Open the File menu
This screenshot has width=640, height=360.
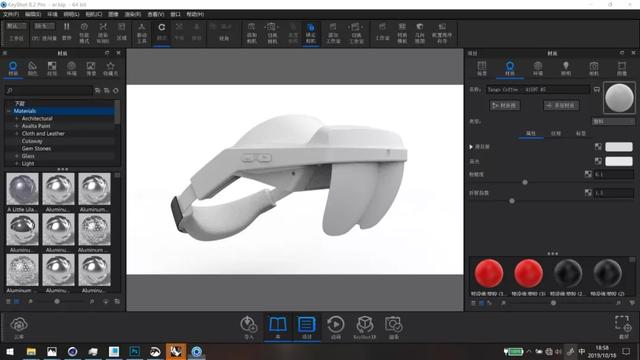11,14
